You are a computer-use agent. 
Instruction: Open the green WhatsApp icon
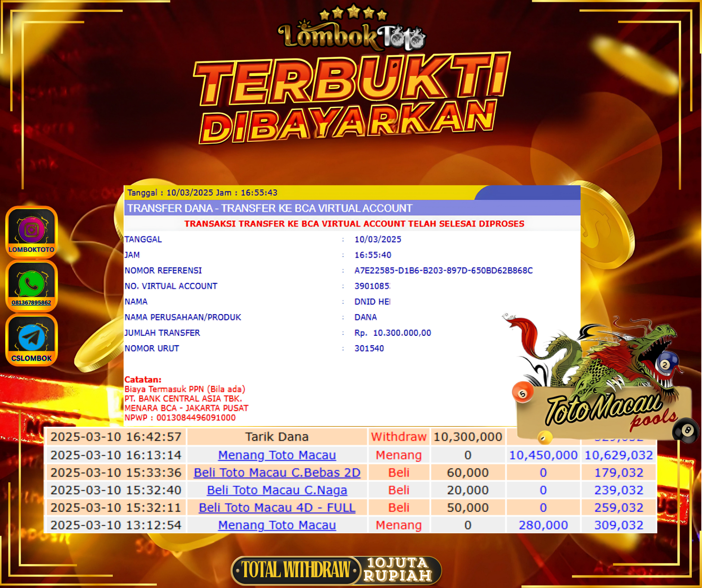pos(31,283)
